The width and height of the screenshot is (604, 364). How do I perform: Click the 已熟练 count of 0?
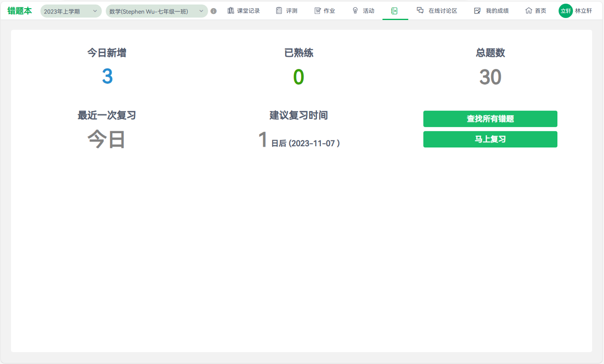(x=299, y=77)
